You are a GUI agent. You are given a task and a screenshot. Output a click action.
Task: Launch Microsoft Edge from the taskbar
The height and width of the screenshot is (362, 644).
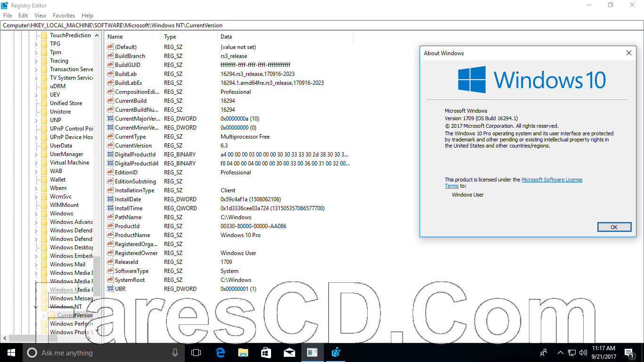click(x=220, y=353)
